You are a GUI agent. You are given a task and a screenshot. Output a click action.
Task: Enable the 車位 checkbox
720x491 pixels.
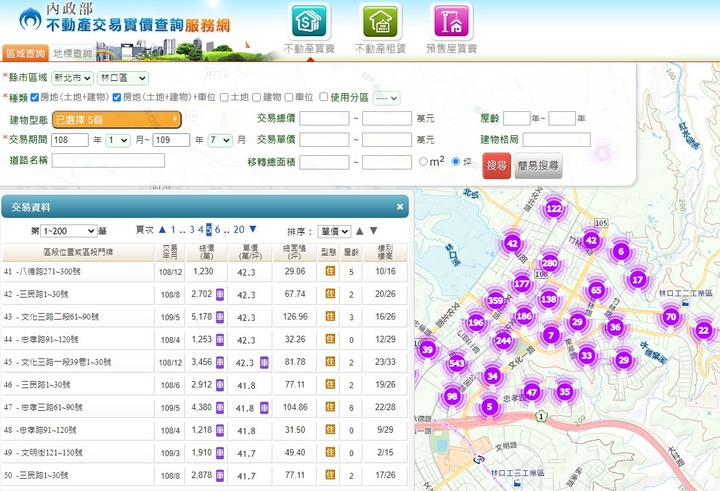pos(289,97)
